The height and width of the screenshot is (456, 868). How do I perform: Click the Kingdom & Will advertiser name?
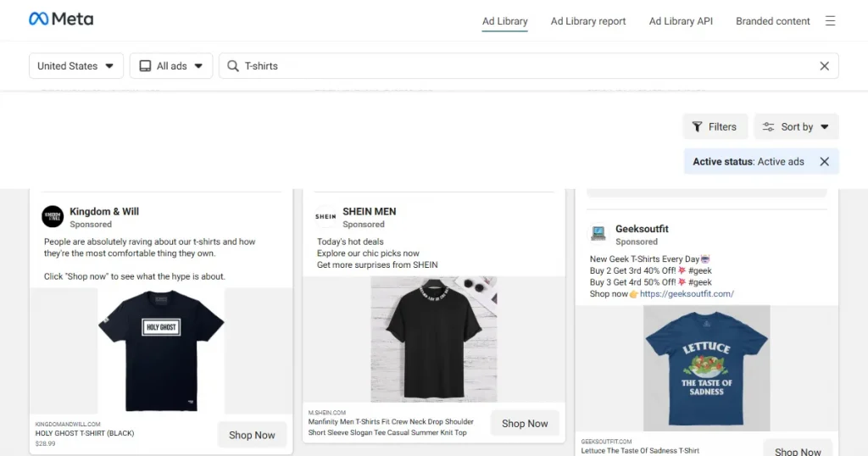pos(104,211)
